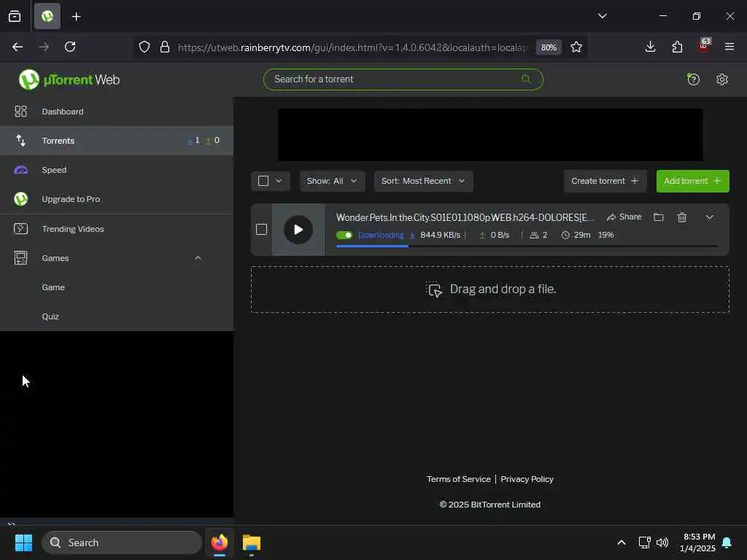Click the address bar URL
The image size is (747, 560).
point(352,47)
